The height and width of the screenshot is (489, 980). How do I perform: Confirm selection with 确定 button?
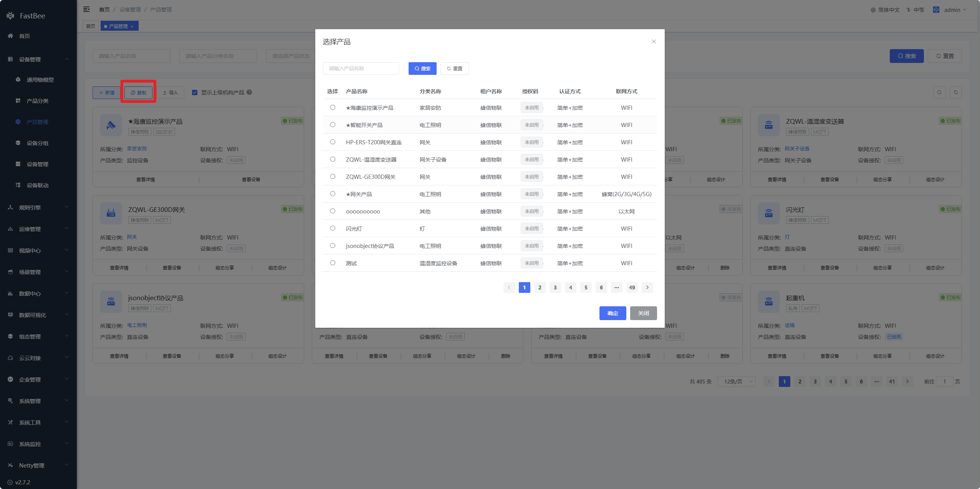(x=612, y=313)
